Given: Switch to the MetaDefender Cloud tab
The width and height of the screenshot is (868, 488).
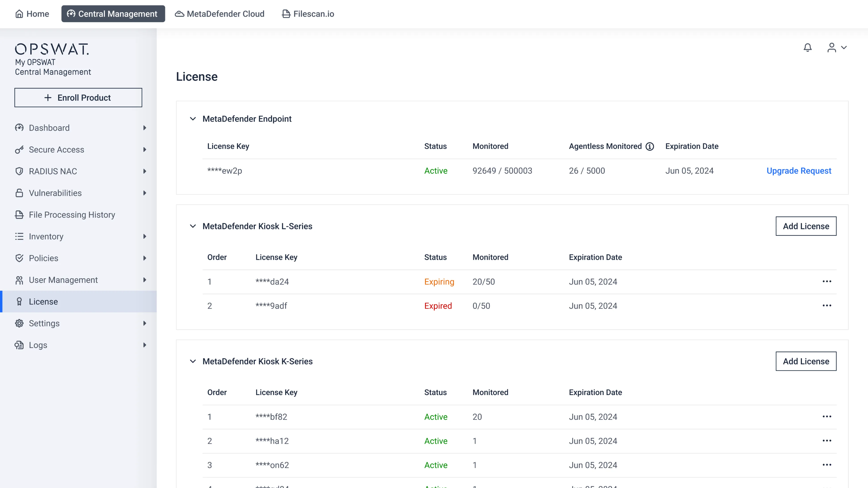Looking at the screenshot, I should coord(220,14).
